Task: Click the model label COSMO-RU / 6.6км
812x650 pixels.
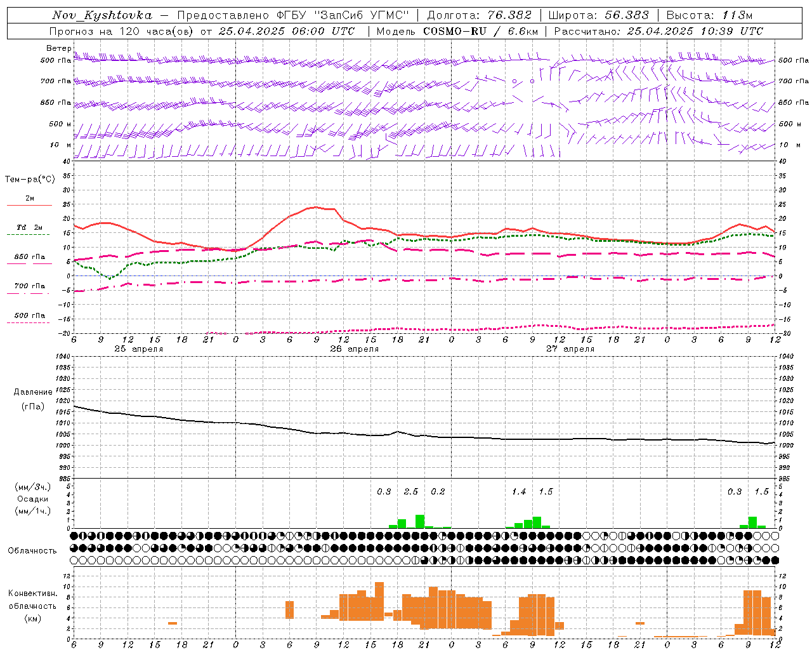Action: click(481, 31)
